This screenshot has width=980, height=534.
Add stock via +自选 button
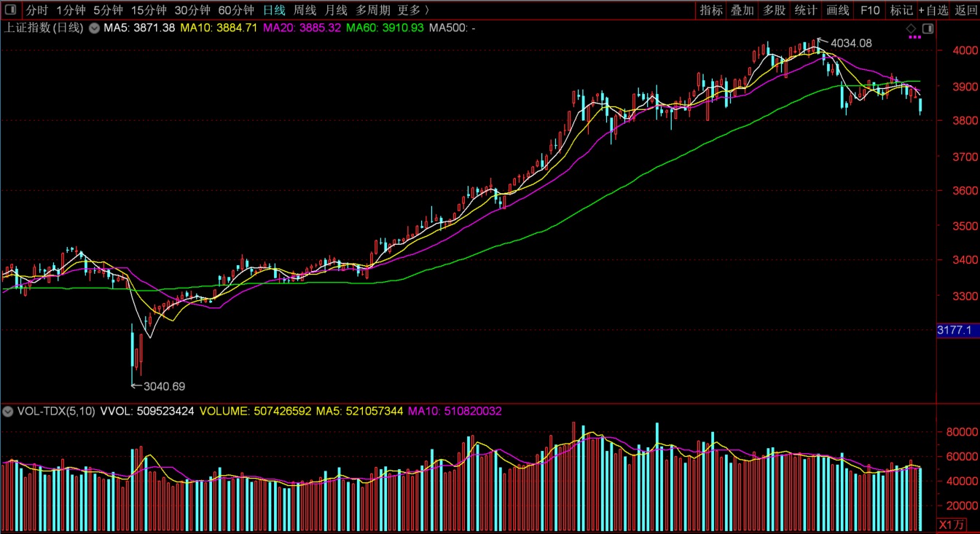point(933,10)
